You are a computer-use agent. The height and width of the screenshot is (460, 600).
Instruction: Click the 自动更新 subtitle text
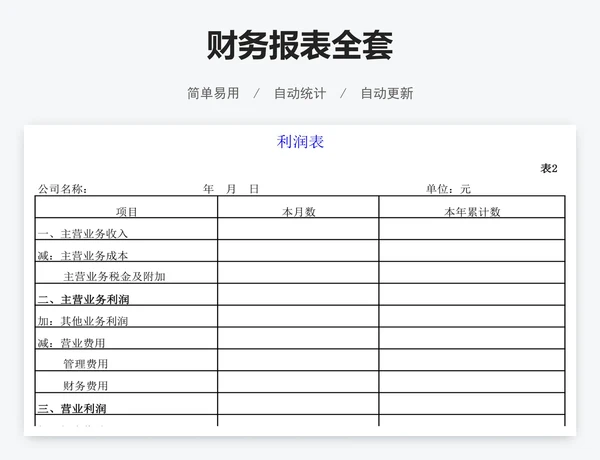tap(387, 93)
